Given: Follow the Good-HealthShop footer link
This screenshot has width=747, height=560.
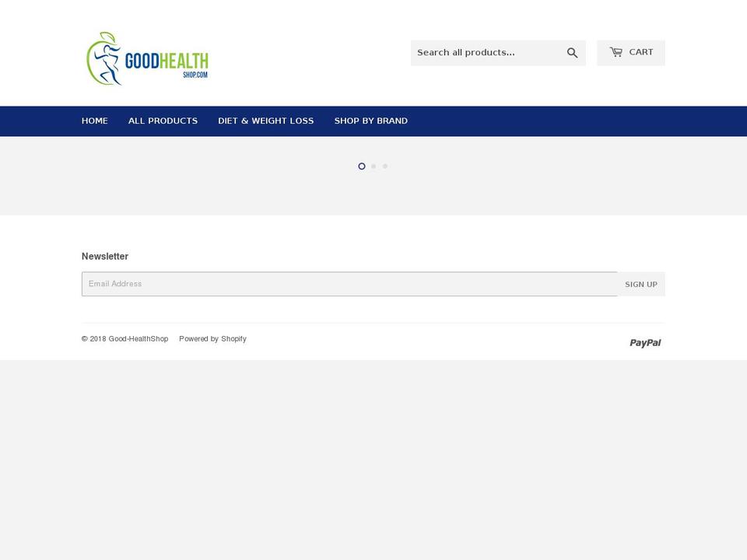Looking at the screenshot, I should (x=139, y=338).
